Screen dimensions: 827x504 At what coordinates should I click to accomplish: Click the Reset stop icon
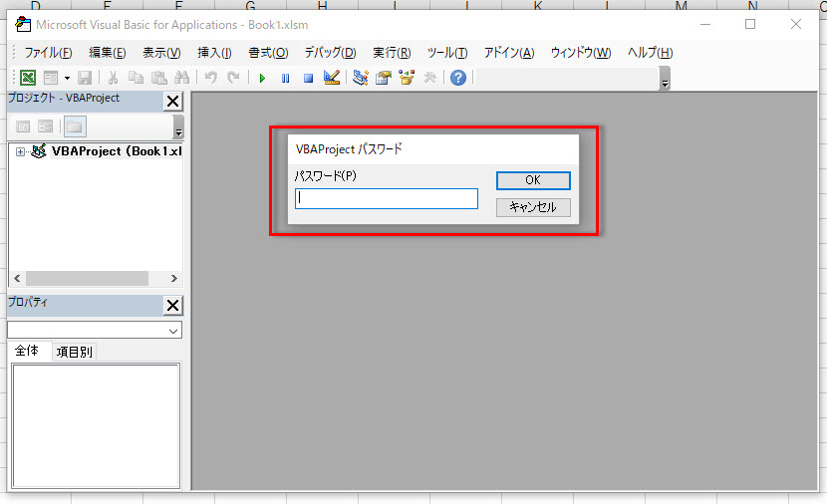[309, 79]
